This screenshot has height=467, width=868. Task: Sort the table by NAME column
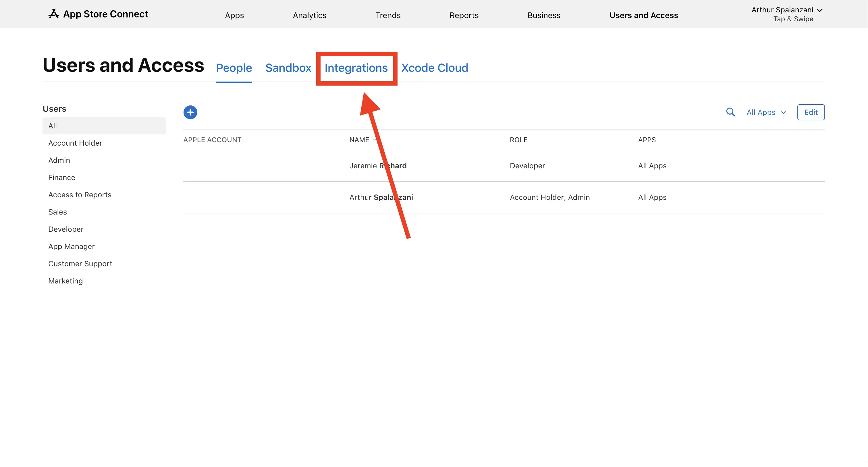coord(362,140)
